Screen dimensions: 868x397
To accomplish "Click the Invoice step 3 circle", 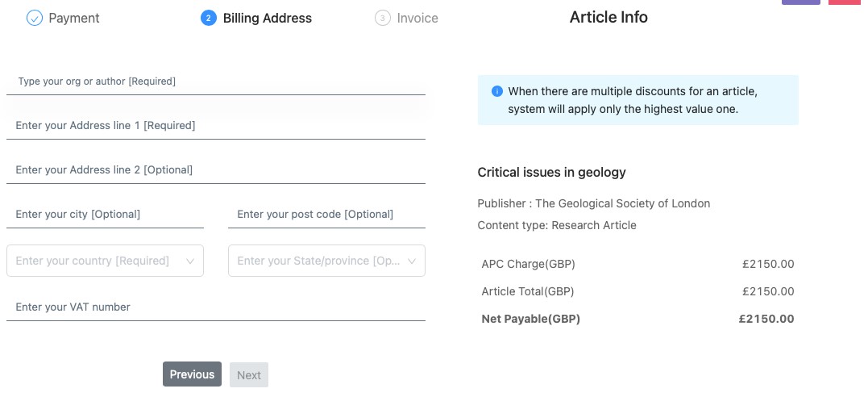I will pyautogui.click(x=383, y=18).
